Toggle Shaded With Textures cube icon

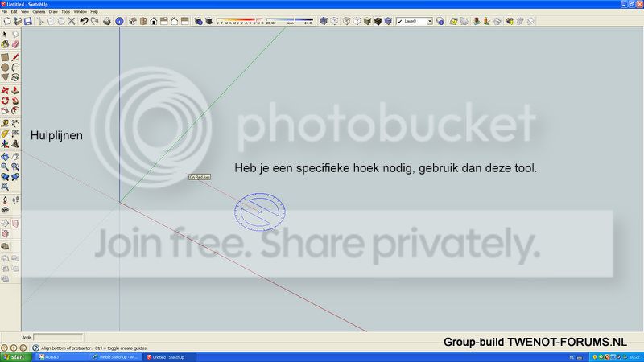pyautogui.click(x=378, y=21)
